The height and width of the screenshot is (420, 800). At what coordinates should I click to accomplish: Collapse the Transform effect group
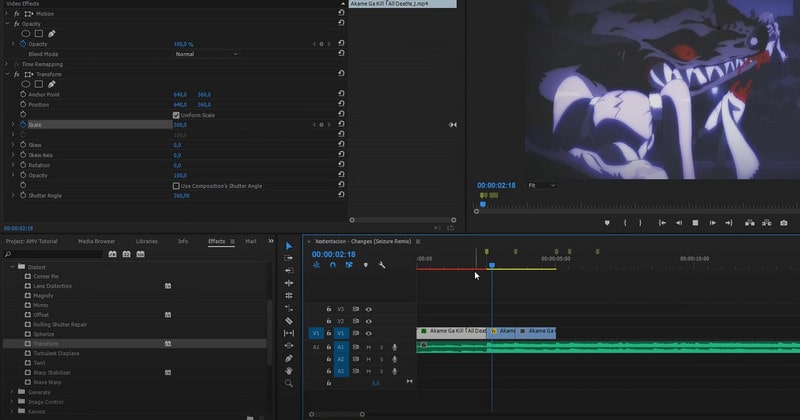pos(7,74)
